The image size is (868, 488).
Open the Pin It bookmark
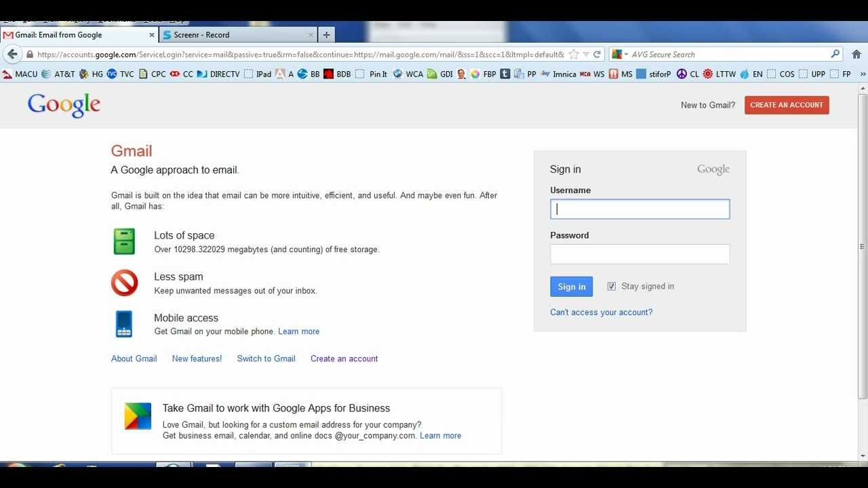point(372,74)
